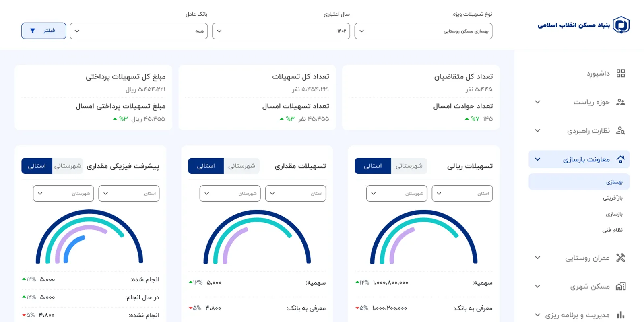Image resolution: width=644 pixels, height=322 pixels.
Task: Open بهسازی sidebar link
Action: 579,182
